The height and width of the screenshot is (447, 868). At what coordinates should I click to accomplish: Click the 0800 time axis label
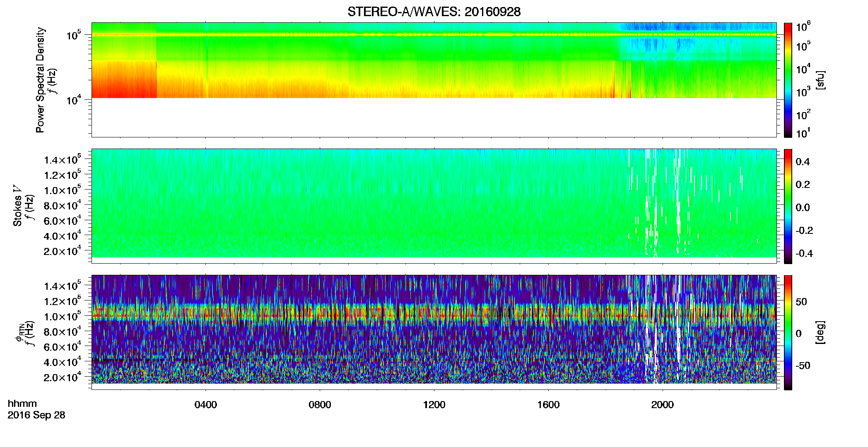click(x=320, y=405)
